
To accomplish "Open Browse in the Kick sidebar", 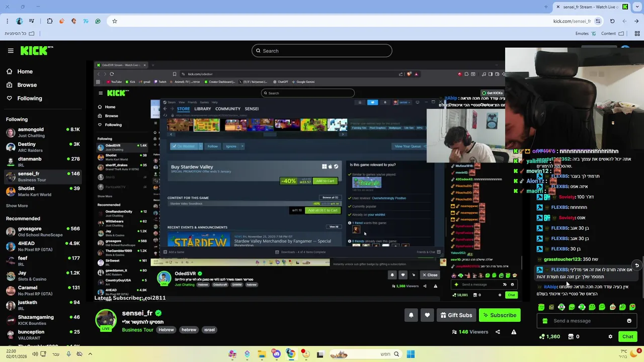I will [22, 85].
